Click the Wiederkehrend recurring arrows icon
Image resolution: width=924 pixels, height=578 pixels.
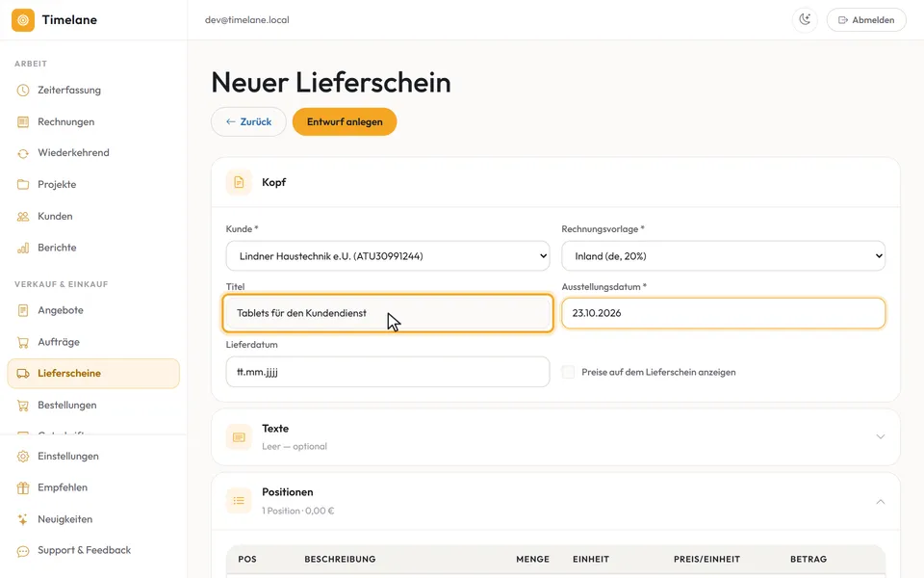point(23,153)
